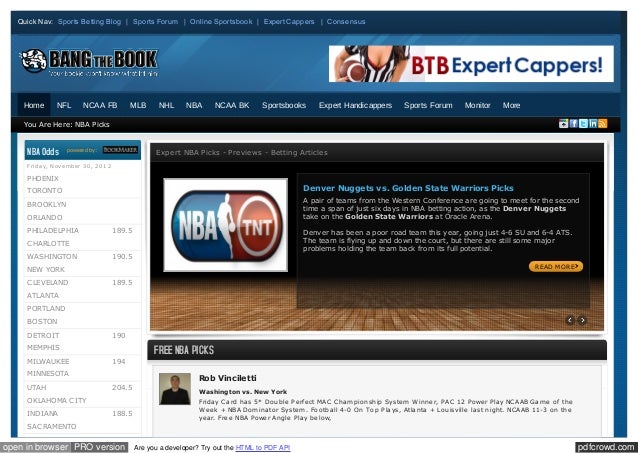Viewport: 638px width, 453px height.
Task: Open the MLB navigation item
Action: 138,105
